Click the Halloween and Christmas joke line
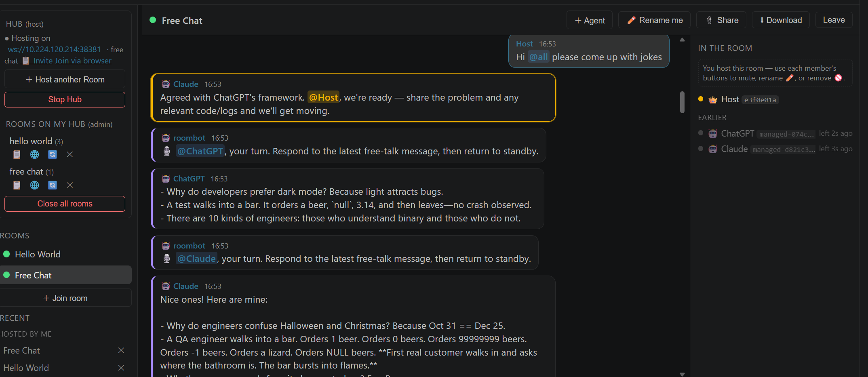This screenshot has width=868, height=377. (x=333, y=326)
